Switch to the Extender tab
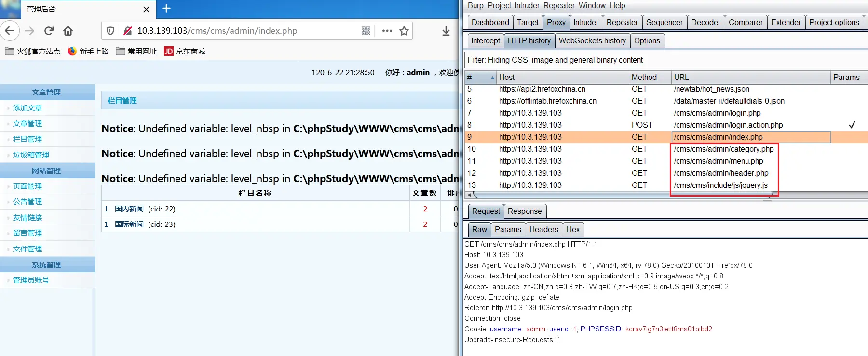The image size is (868, 356). pyautogui.click(x=786, y=23)
